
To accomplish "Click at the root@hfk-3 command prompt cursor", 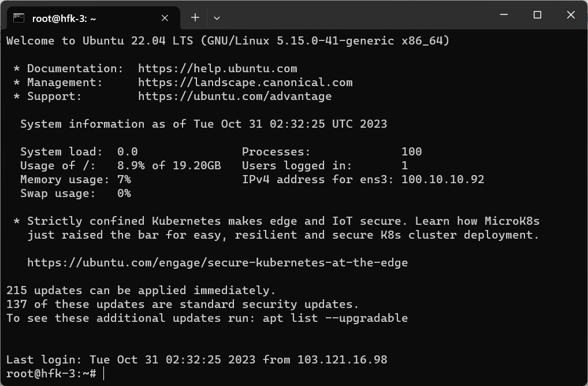I will tap(104, 374).
